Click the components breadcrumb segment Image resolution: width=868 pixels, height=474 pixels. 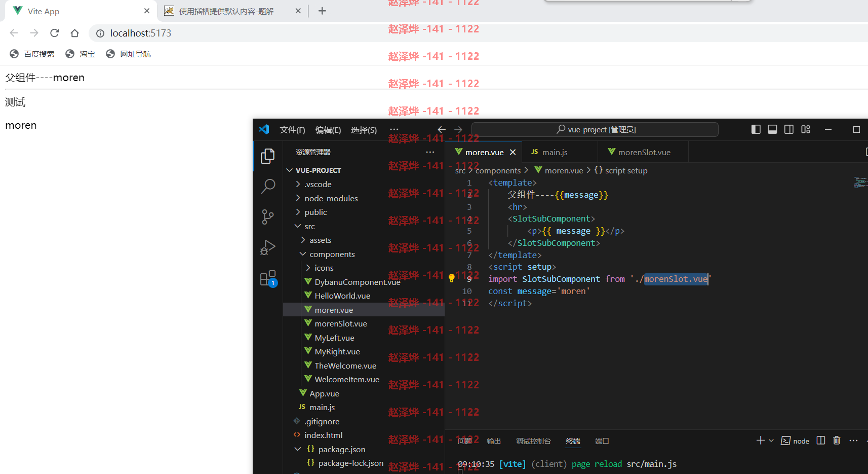point(498,170)
